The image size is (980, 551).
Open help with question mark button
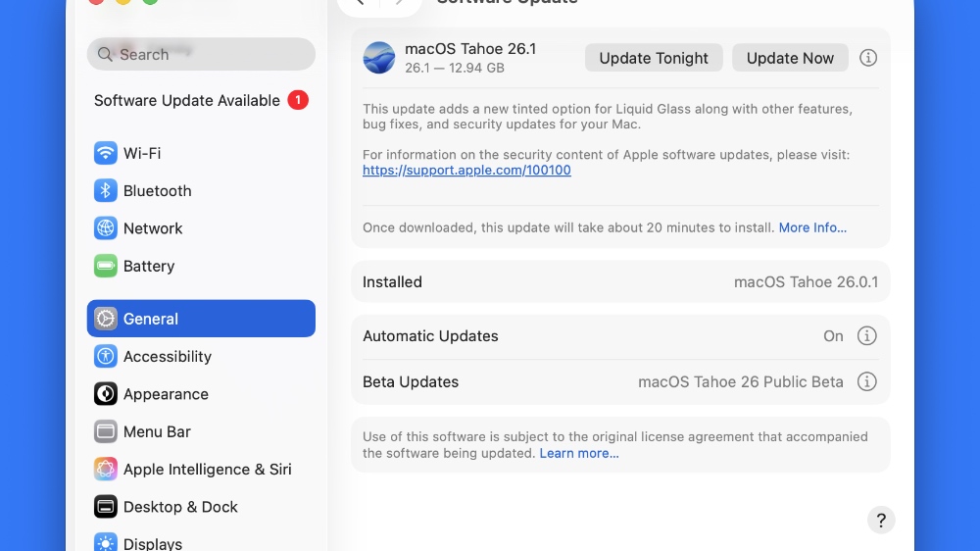click(x=881, y=520)
